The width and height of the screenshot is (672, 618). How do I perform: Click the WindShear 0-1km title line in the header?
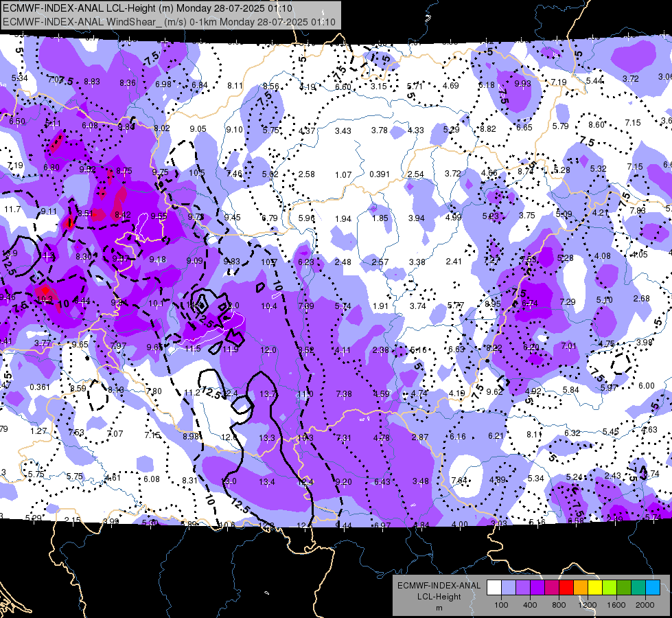[169, 22]
